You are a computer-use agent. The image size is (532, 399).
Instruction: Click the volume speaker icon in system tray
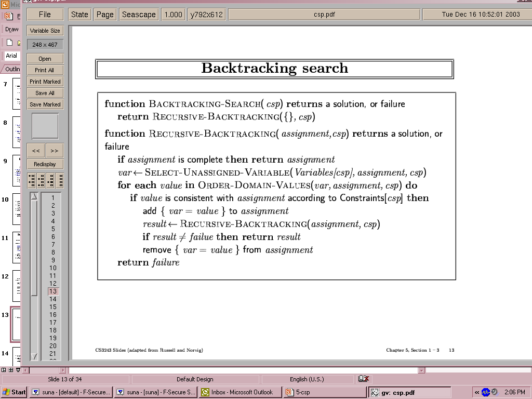click(495, 392)
